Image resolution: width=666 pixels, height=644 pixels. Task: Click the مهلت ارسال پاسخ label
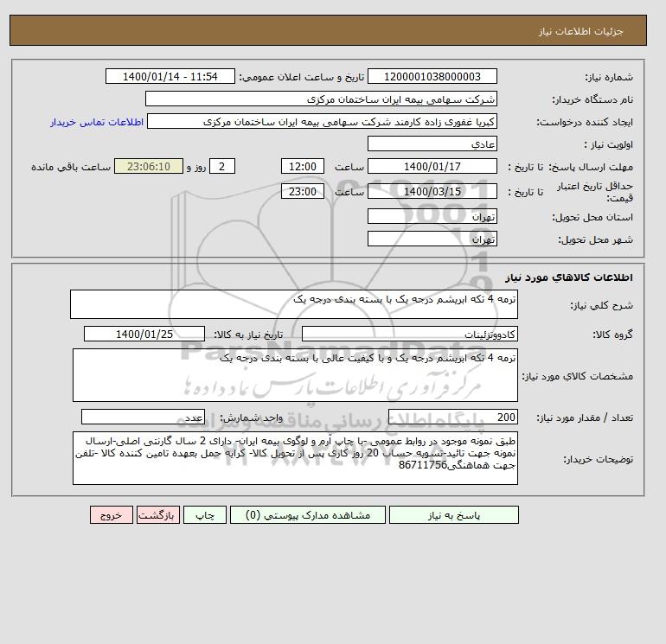coord(591,167)
